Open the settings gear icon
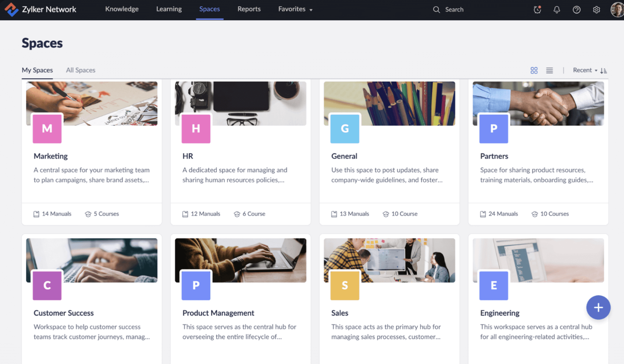Screen dimensions: 624x364 (x=596, y=10)
